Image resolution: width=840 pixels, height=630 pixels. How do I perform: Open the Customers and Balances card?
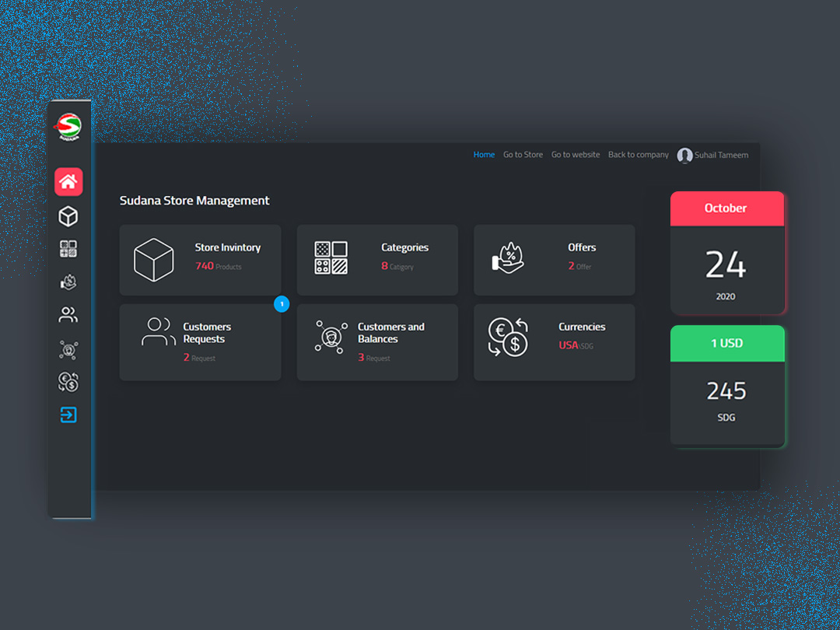click(x=377, y=342)
